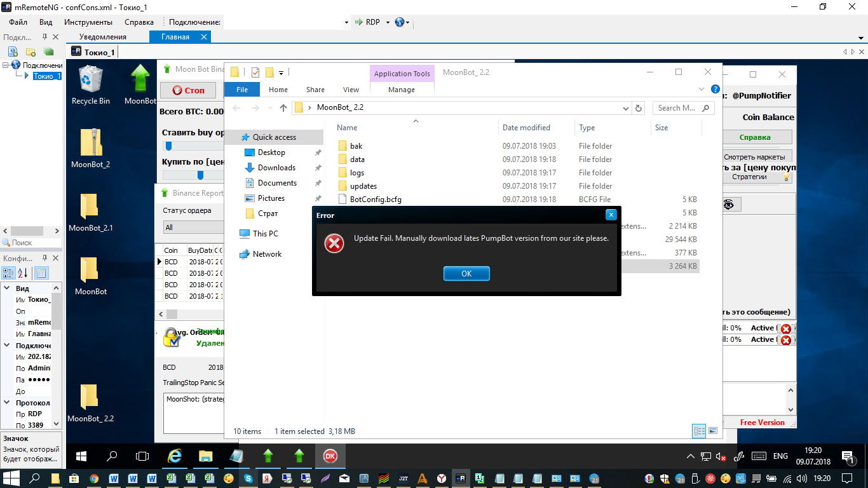Click the Properties checkmark icon in Explorer title bar
Image resolution: width=868 pixels, height=488 pixels.
coord(255,72)
